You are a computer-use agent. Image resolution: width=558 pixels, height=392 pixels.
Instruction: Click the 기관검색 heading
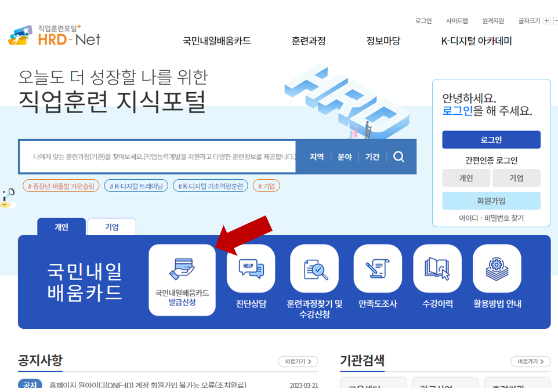[363, 360]
